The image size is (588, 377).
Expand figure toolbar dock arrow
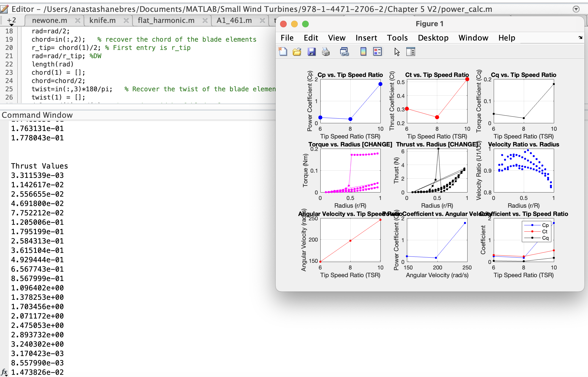point(580,38)
